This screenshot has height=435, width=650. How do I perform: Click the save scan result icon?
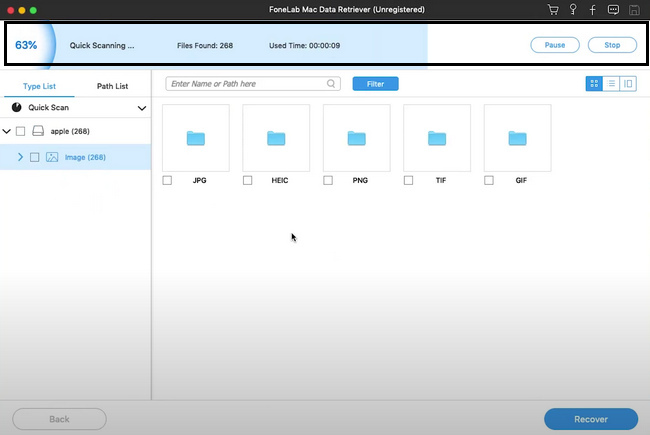(634, 10)
